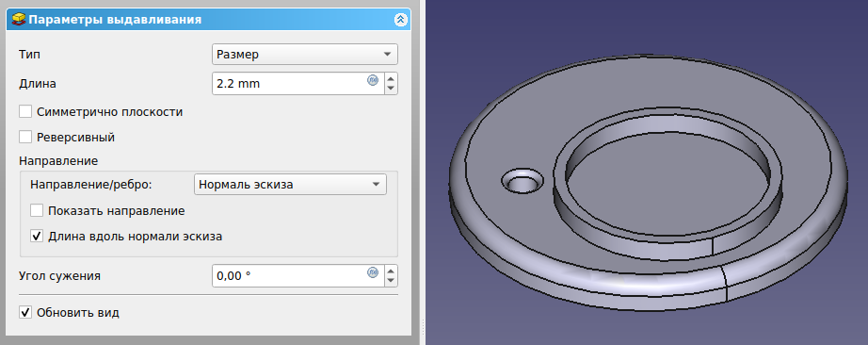
Task: Decrease Длина value with down arrow
Action: click(391, 89)
